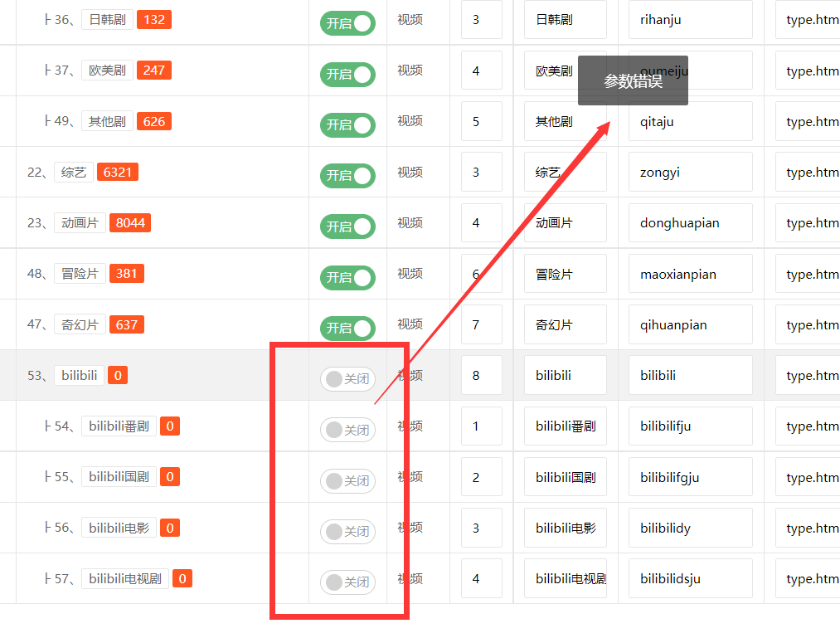Enable the bilibili电视剧 switch
Viewport: 840px width, 638px height.
click(x=347, y=582)
